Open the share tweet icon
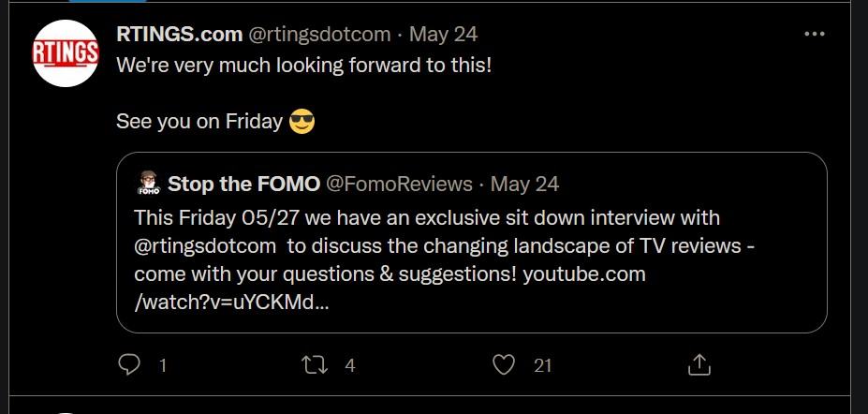 699,364
